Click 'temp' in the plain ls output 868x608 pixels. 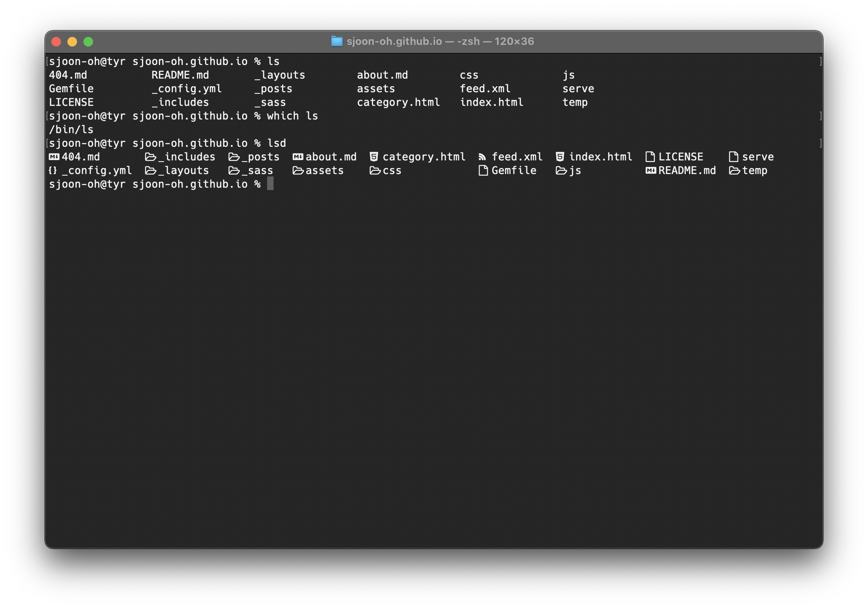(575, 103)
